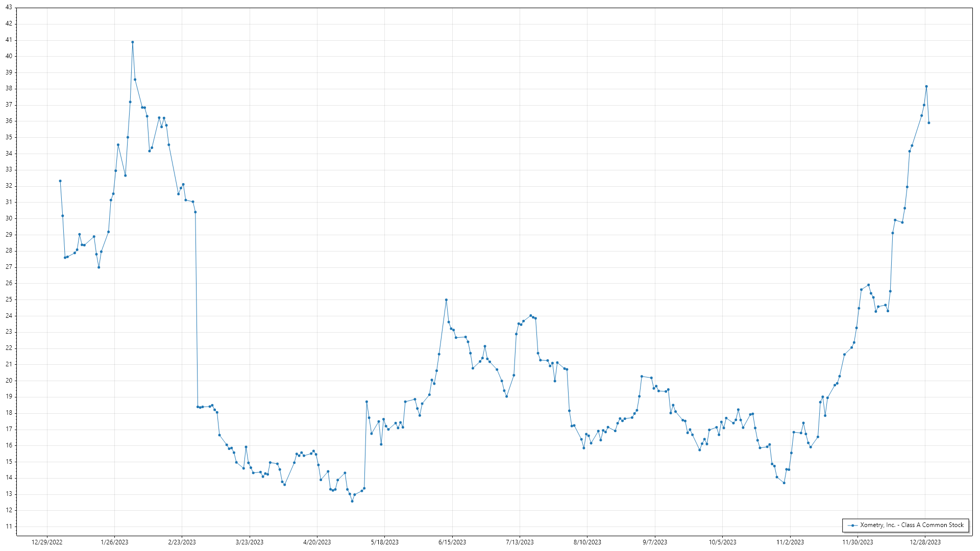The height and width of the screenshot is (551, 980).
Task: Click the lowest data point near 12.5
Action: [x=352, y=501]
